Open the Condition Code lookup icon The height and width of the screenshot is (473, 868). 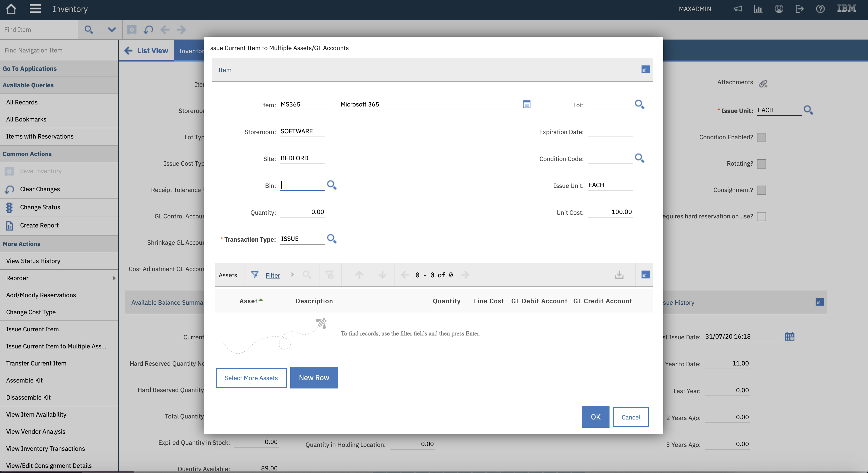point(639,158)
